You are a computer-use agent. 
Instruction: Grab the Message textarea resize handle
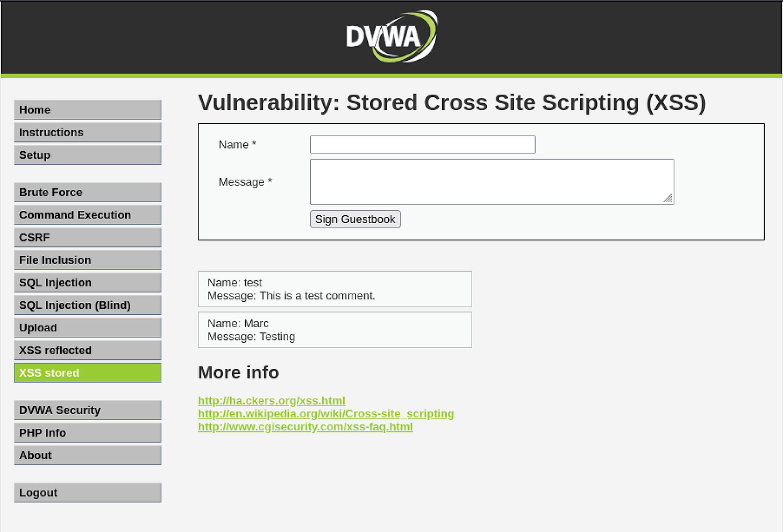coord(668,198)
